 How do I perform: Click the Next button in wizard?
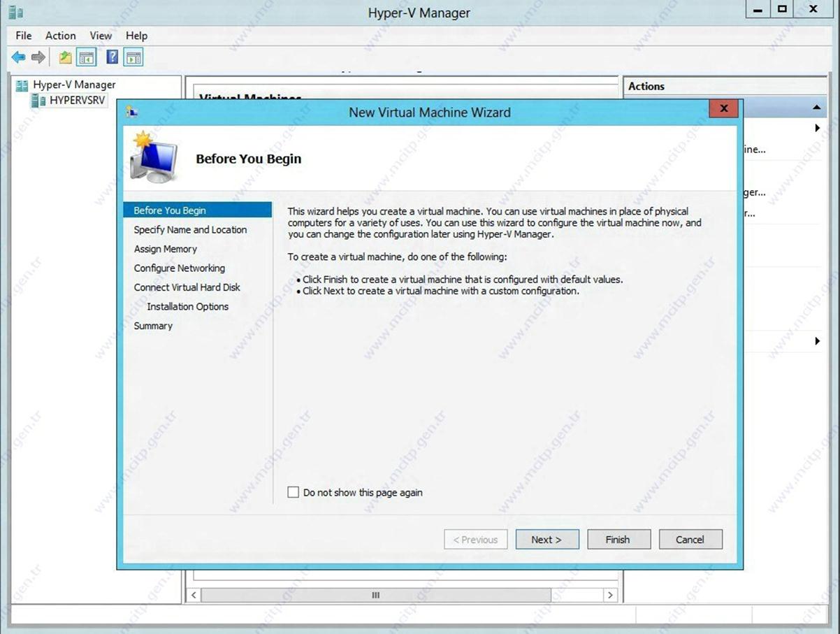tap(547, 540)
